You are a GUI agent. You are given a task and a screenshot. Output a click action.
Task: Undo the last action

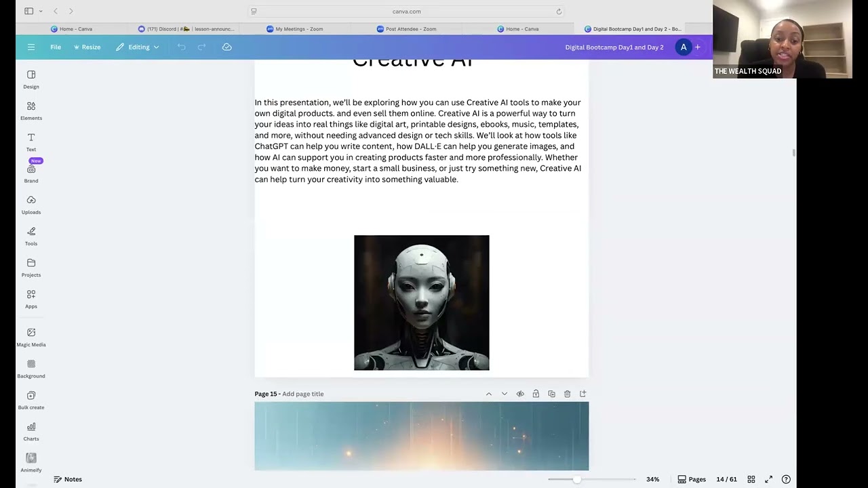tap(181, 47)
